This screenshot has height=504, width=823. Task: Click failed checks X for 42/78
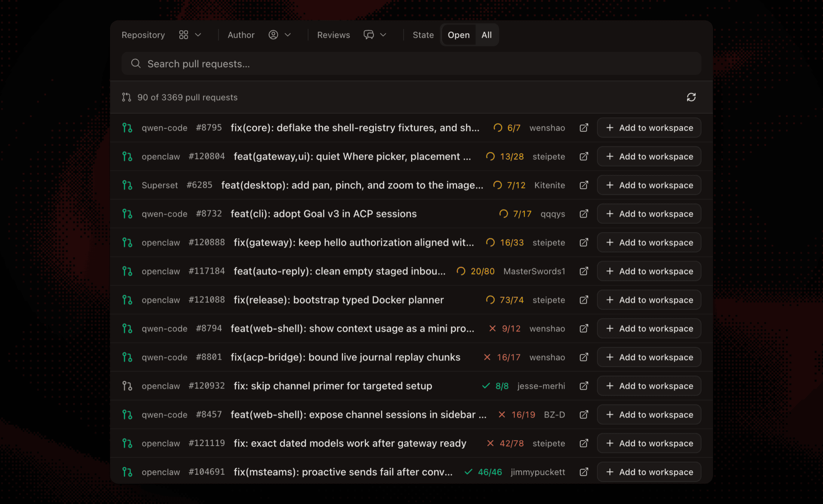(x=490, y=443)
